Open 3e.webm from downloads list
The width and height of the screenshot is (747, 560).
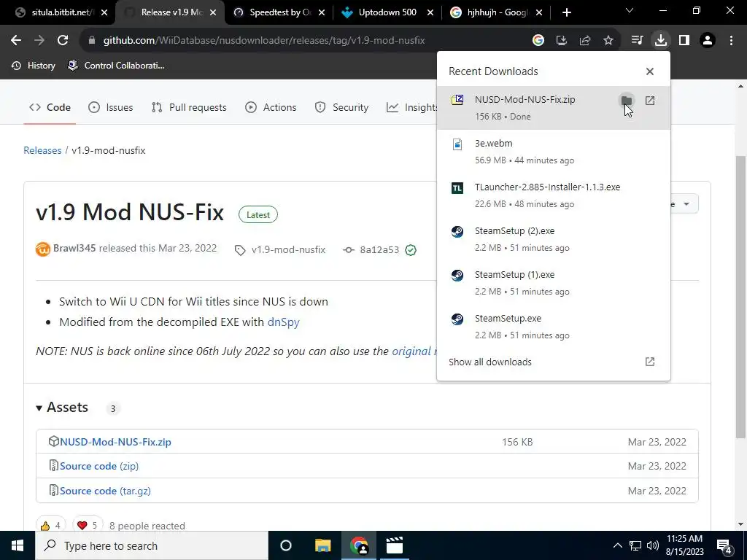[x=553, y=152]
